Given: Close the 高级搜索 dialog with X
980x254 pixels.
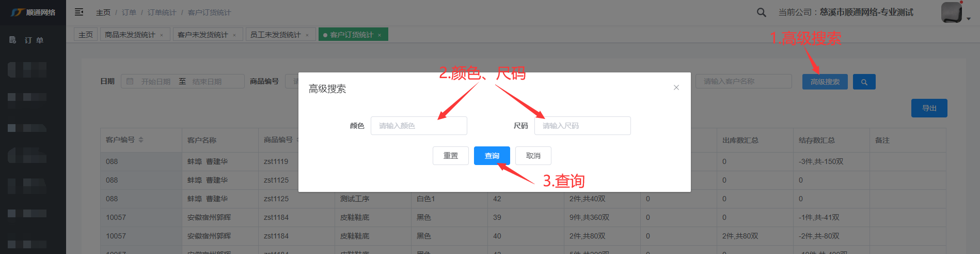Looking at the screenshot, I should click(x=676, y=87).
